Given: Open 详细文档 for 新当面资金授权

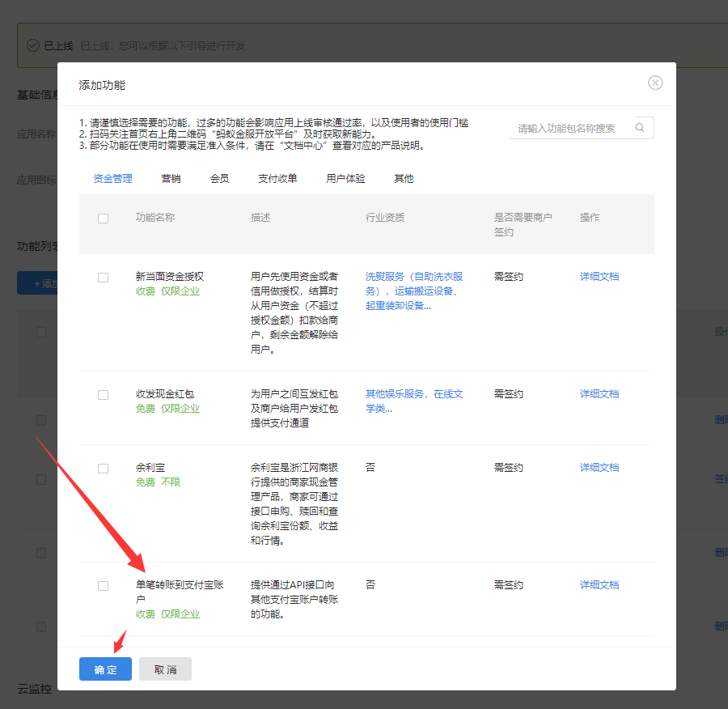Looking at the screenshot, I should pos(599,277).
